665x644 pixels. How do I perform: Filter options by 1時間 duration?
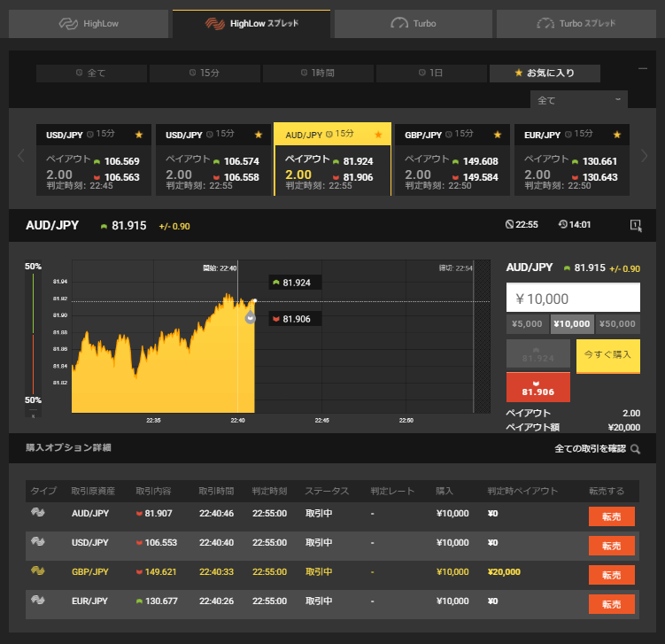(x=318, y=74)
